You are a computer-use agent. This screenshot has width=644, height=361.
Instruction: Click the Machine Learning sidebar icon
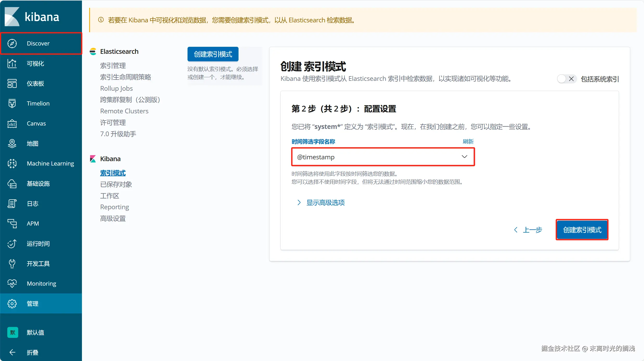click(12, 163)
